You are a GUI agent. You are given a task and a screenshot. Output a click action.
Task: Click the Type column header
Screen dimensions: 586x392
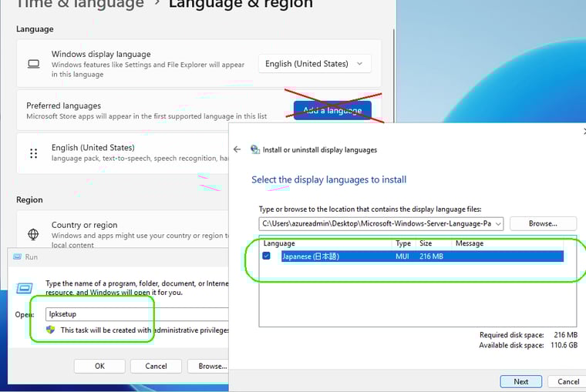tap(403, 243)
